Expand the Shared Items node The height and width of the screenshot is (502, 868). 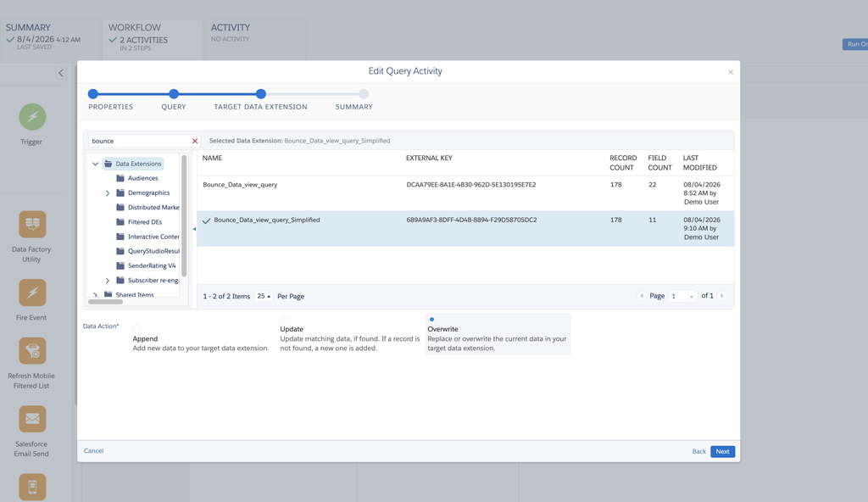tap(95, 294)
